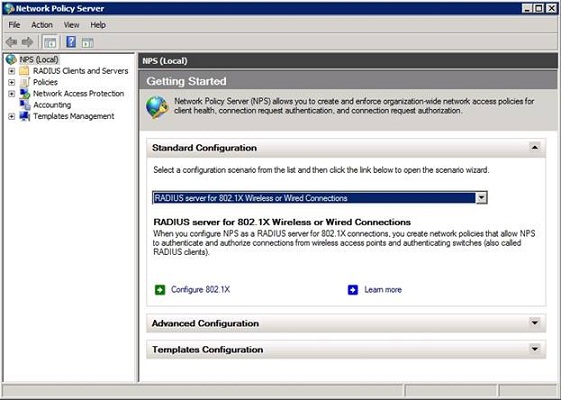This screenshot has height=400, width=561.
Task: Click the Policies node icon
Action: 24,82
